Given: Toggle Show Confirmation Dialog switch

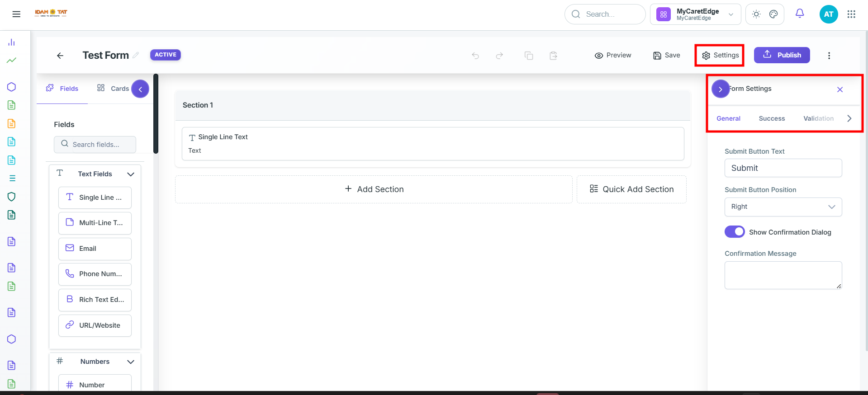Looking at the screenshot, I should [735, 232].
